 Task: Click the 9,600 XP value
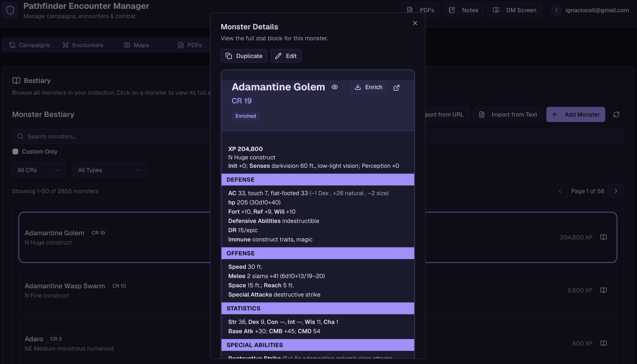click(x=580, y=291)
